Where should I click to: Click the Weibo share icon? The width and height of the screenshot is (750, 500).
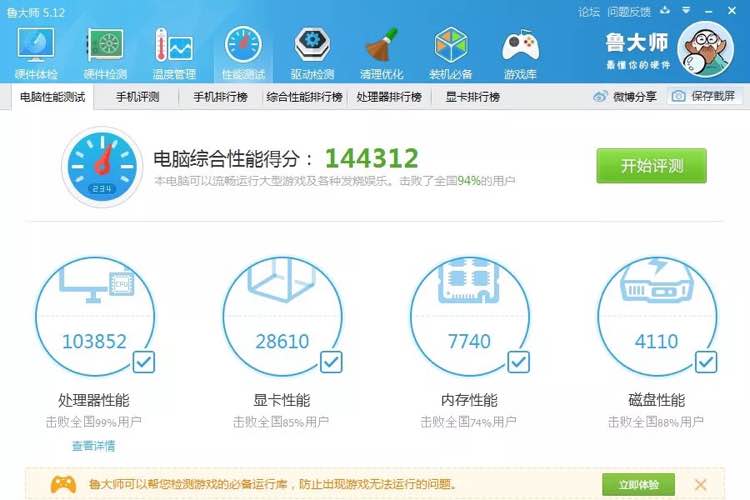click(600, 97)
